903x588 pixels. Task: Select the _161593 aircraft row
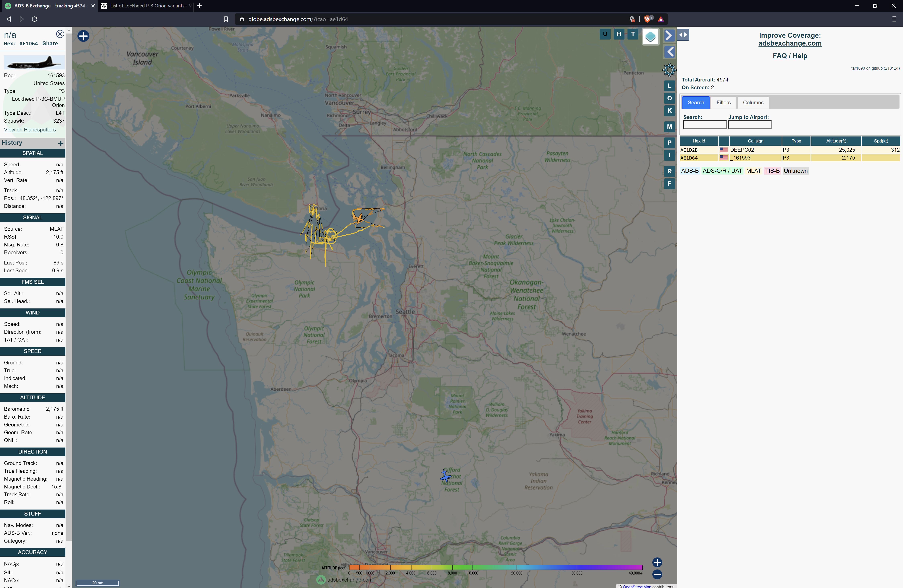[790, 158]
